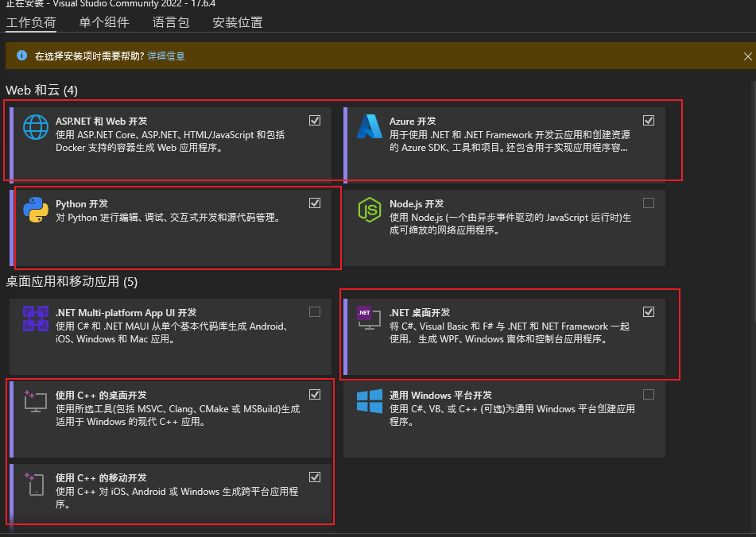This screenshot has width=756, height=537.
Task: Click the Azure logo icon
Action: [x=370, y=126]
